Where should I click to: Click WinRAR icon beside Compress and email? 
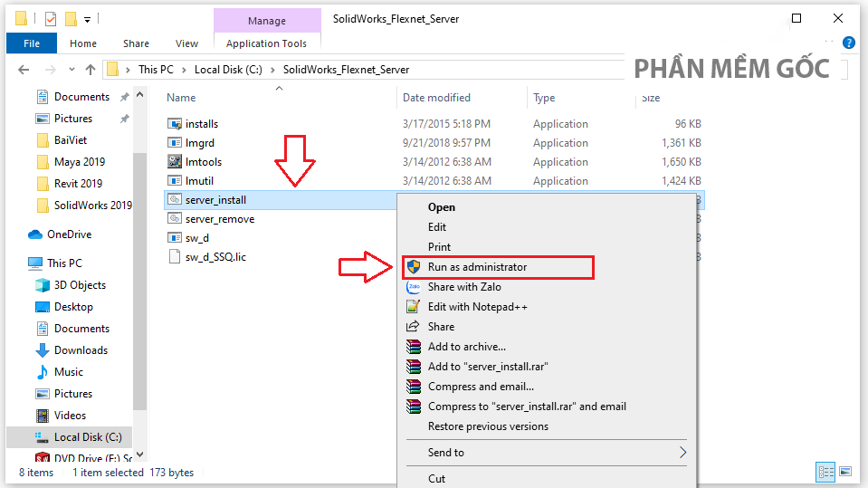[x=414, y=387]
